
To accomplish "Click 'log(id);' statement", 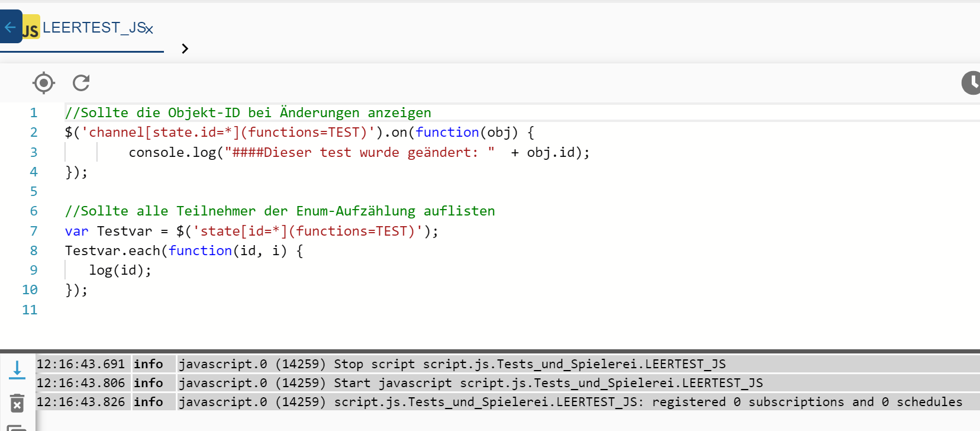I will pyautogui.click(x=120, y=270).
